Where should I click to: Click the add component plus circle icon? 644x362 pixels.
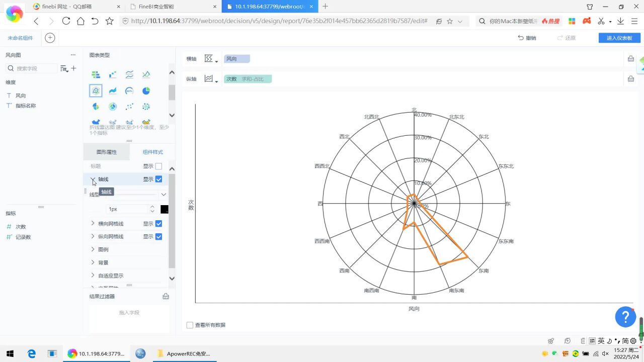(50, 38)
